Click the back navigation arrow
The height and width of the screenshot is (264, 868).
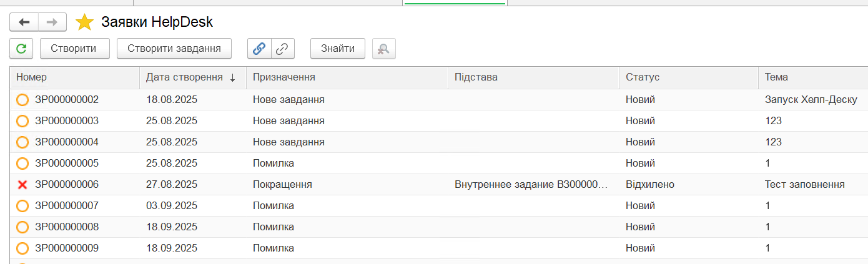[x=24, y=22]
